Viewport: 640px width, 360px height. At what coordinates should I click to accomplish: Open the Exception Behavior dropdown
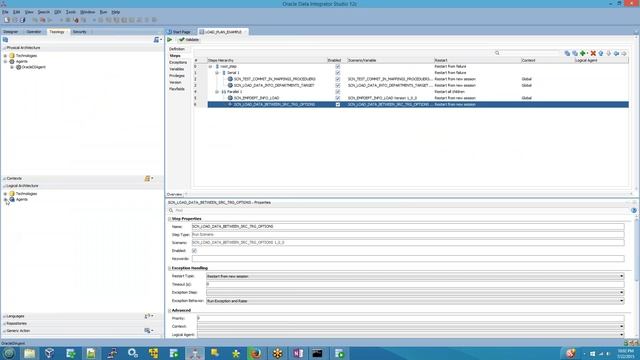622,301
